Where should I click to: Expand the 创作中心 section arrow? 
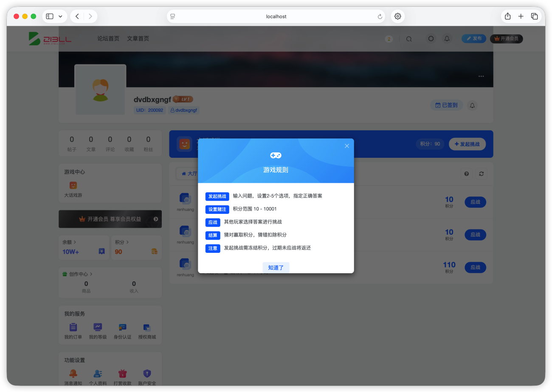(91, 274)
